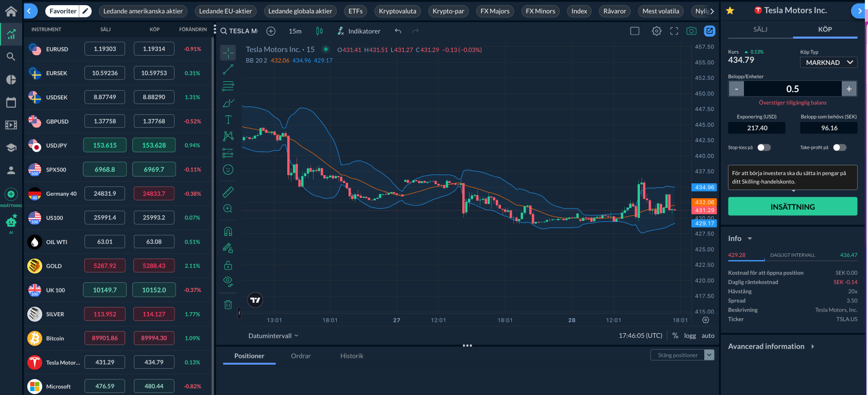Image resolution: width=868 pixels, height=395 pixels.
Task: Open the search icon in left sidebar
Action: click(11, 57)
